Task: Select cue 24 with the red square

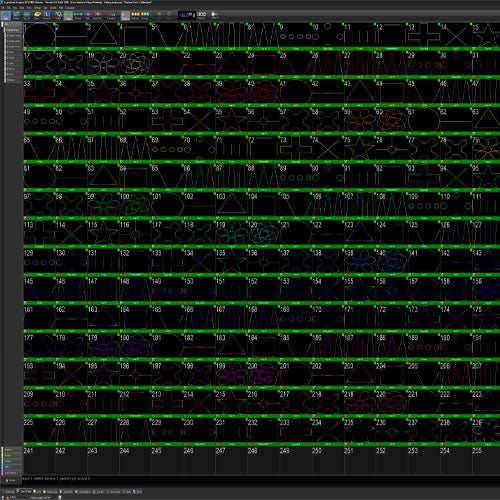Action: [x=263, y=65]
